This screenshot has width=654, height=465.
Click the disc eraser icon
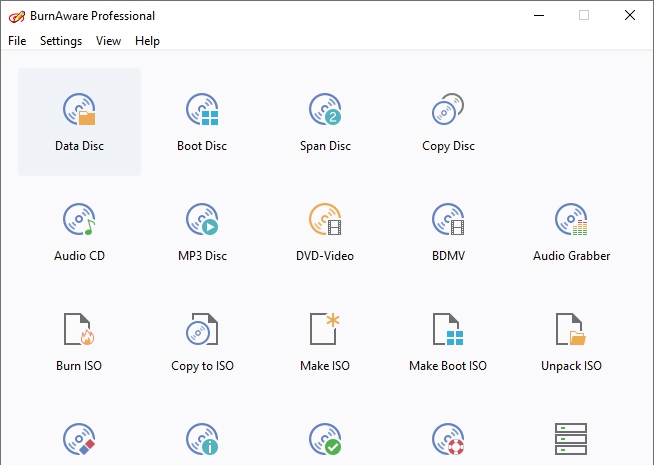click(x=79, y=439)
